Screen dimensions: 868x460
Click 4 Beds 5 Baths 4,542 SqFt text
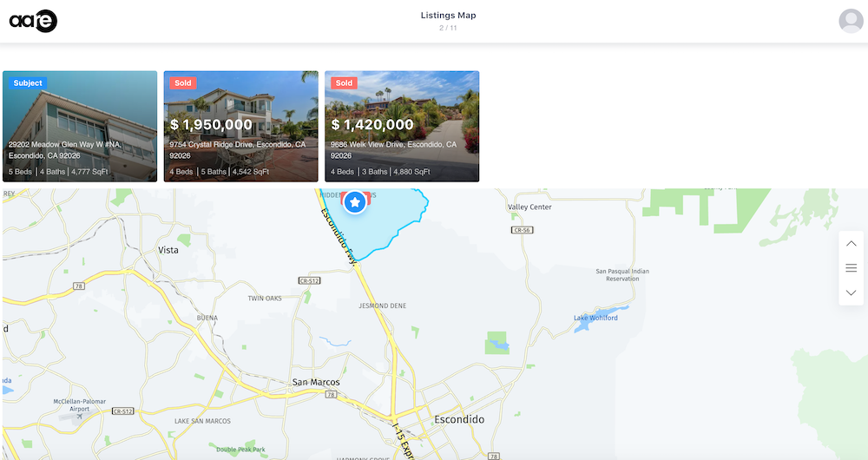tap(220, 172)
